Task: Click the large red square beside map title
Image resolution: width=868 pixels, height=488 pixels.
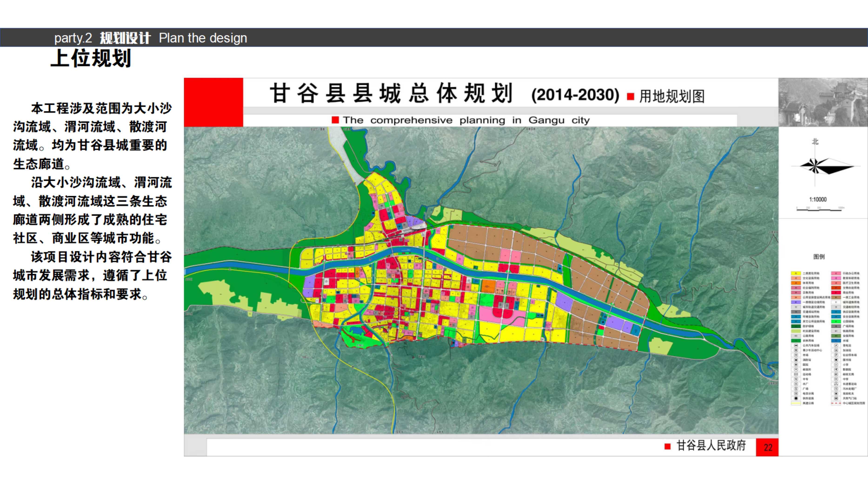Action: (x=214, y=102)
